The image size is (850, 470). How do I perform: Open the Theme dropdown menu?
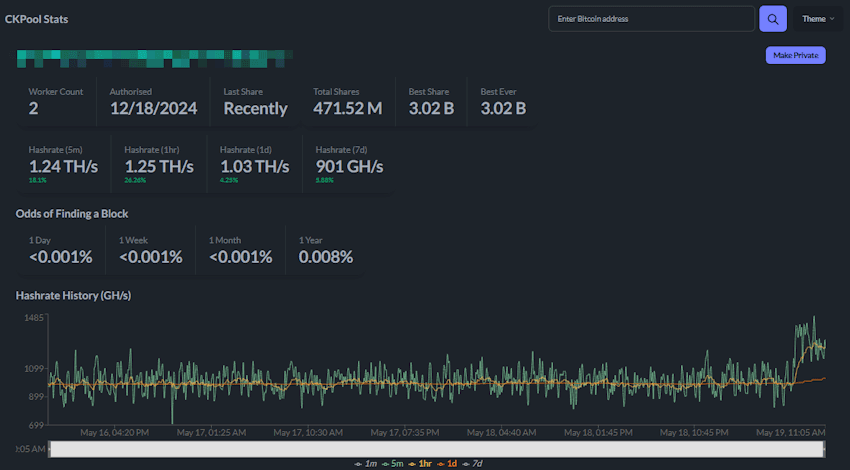pos(817,19)
